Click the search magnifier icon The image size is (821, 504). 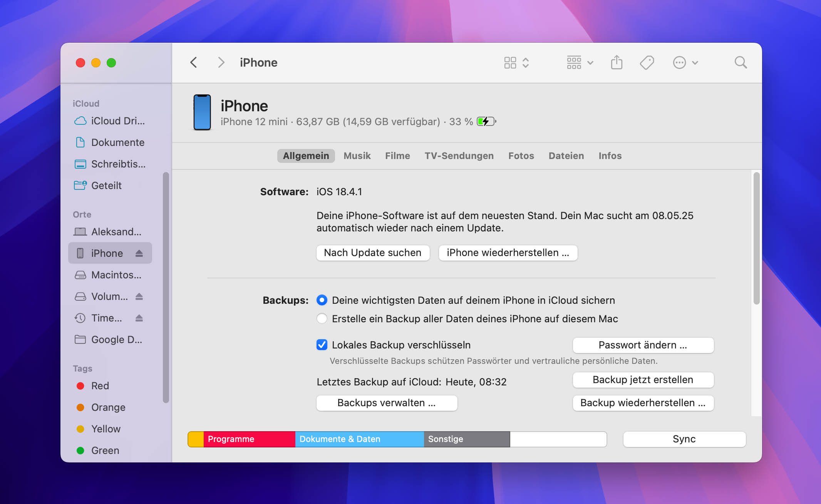pyautogui.click(x=741, y=62)
